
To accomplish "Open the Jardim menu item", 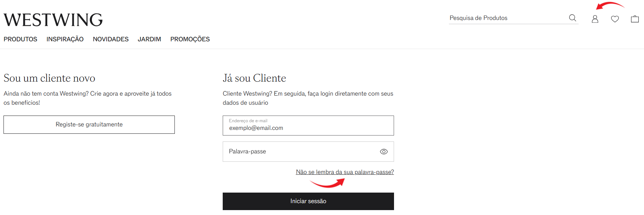I will (x=149, y=39).
